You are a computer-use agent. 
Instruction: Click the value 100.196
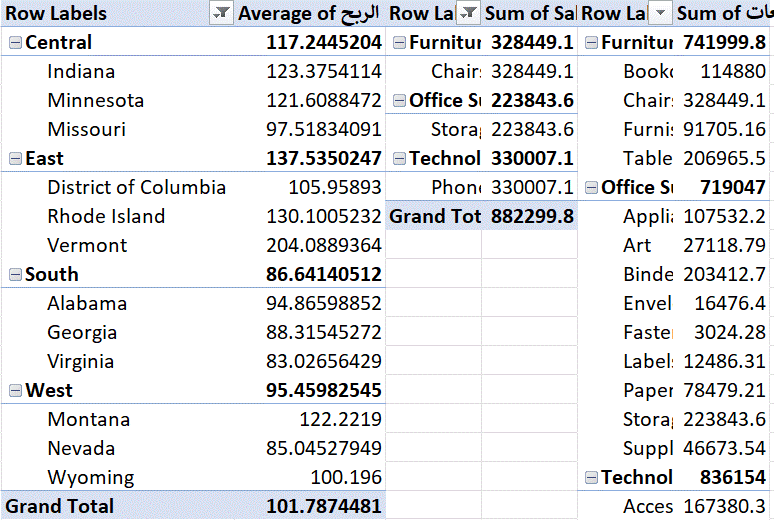346,478
